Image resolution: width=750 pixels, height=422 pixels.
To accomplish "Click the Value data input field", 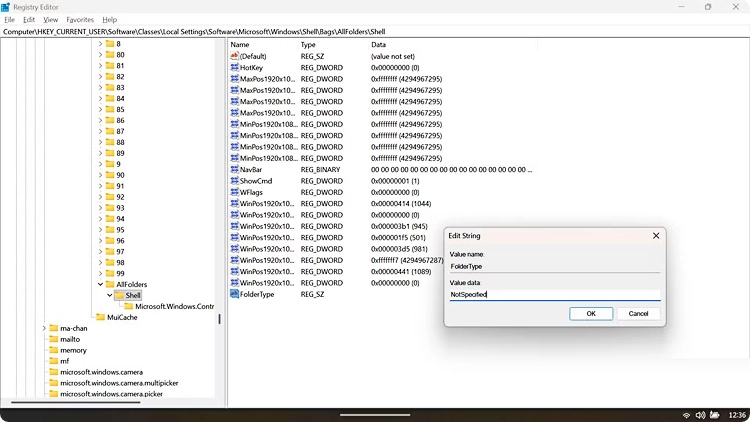I will coord(555,295).
